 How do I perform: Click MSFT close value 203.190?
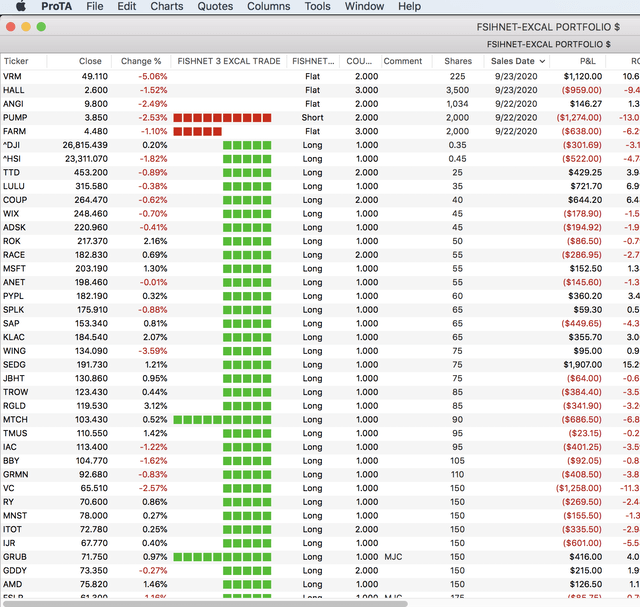click(x=91, y=269)
